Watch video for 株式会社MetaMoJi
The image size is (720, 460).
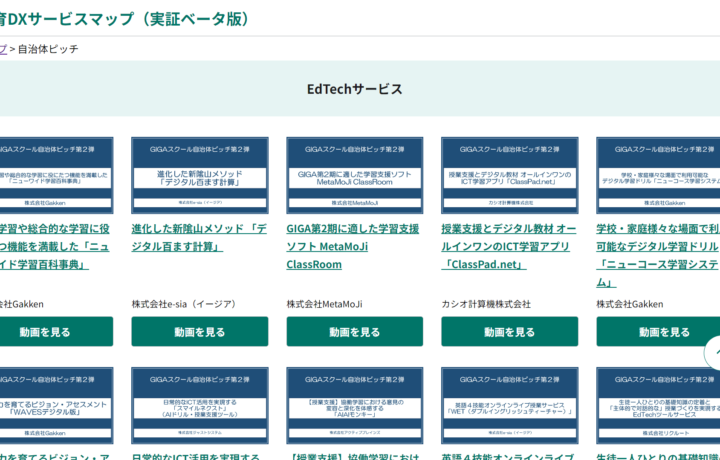click(x=354, y=331)
